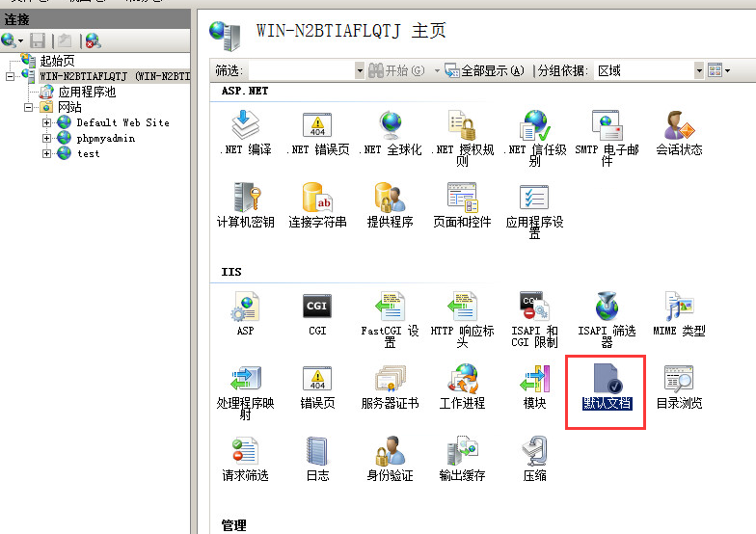Open 应用程序设置 feature
The image size is (756, 534).
[534, 210]
